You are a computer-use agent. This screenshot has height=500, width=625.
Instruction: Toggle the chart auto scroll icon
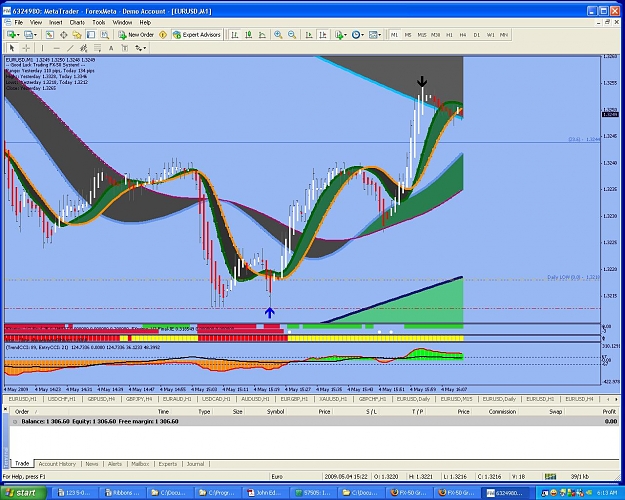pyautogui.click(x=309, y=35)
